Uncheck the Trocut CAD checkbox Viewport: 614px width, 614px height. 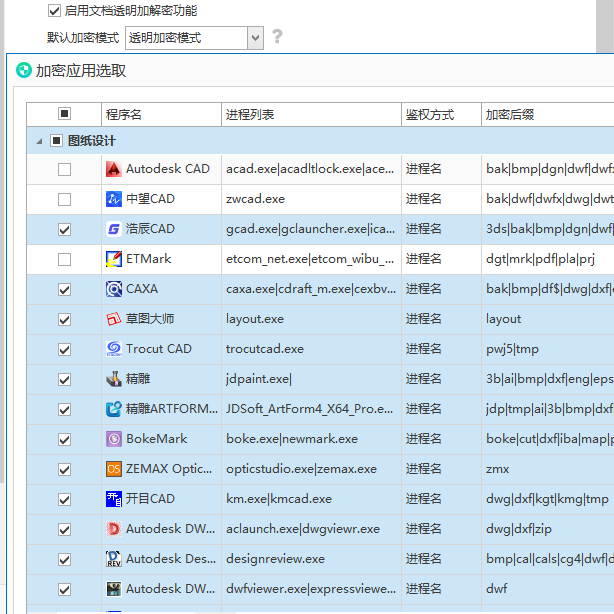point(64,349)
